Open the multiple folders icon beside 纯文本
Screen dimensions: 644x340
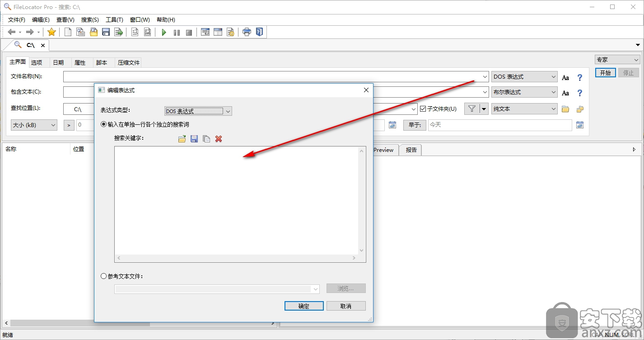pyautogui.click(x=580, y=109)
